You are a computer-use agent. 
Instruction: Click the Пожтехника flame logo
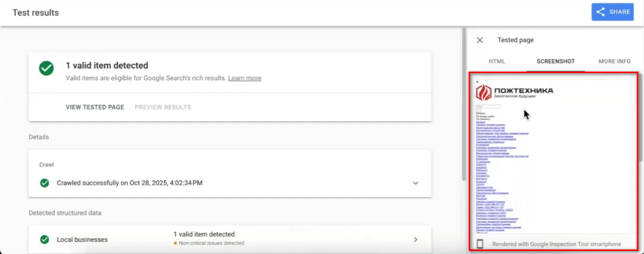coord(483,92)
